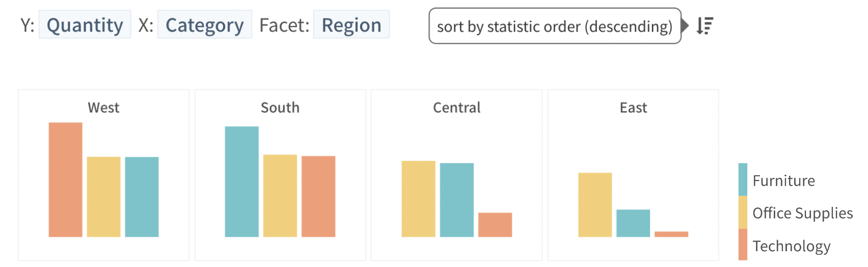Click the Office Supplies legend color swatch

point(743,212)
